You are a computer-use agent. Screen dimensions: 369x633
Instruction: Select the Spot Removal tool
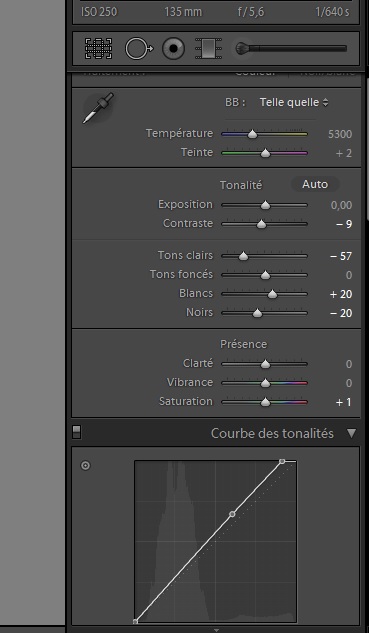[x=139, y=48]
